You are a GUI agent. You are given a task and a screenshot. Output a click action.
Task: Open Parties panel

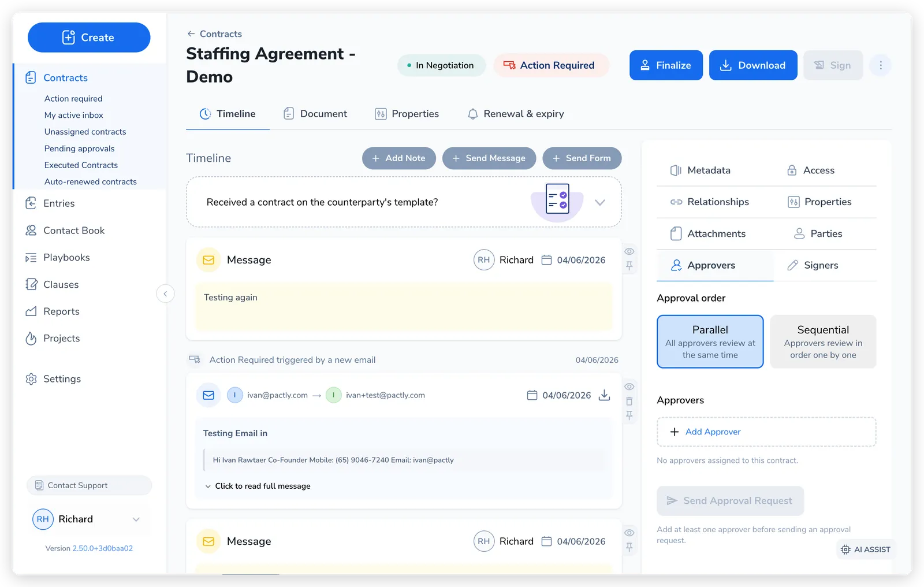coord(818,234)
